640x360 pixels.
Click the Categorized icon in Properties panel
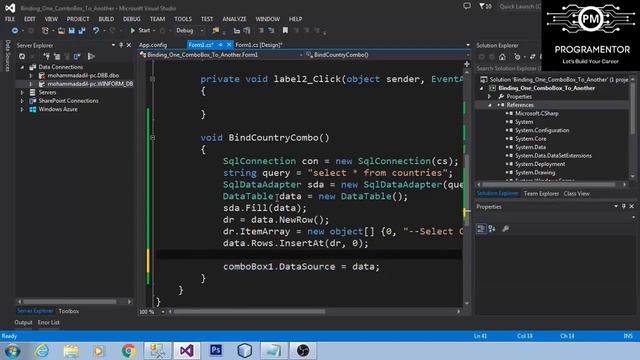pyautogui.click(x=481, y=229)
